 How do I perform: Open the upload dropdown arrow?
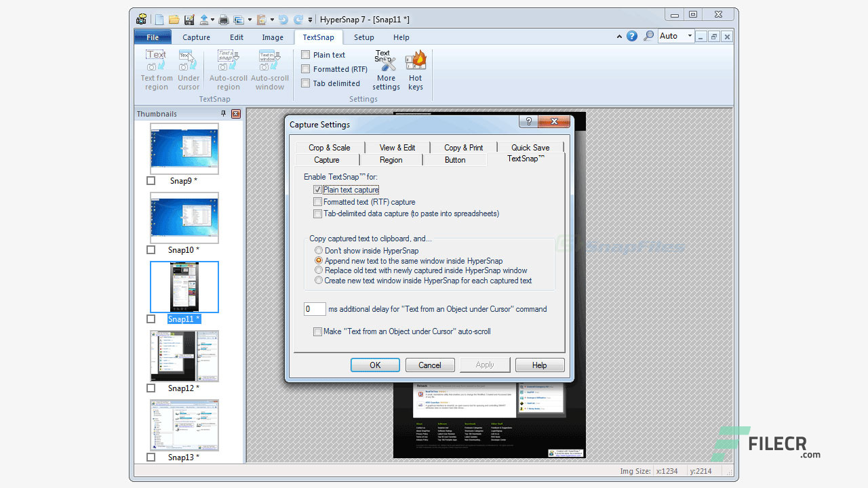click(212, 20)
